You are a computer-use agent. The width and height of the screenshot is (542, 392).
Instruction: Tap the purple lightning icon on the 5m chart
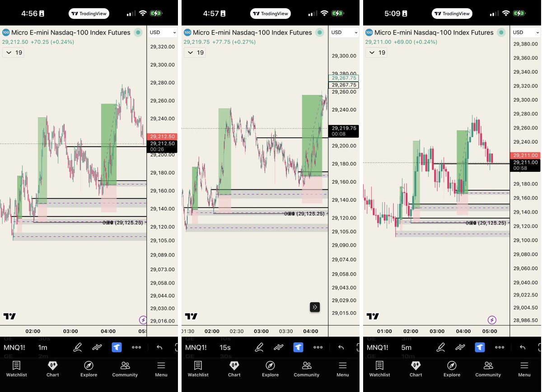pos(492,320)
